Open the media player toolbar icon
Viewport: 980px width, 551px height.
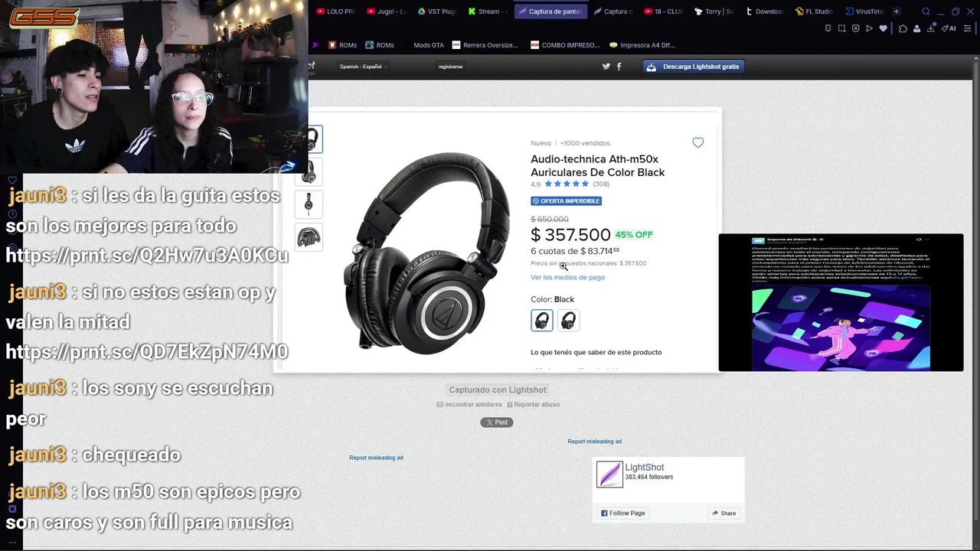click(869, 28)
